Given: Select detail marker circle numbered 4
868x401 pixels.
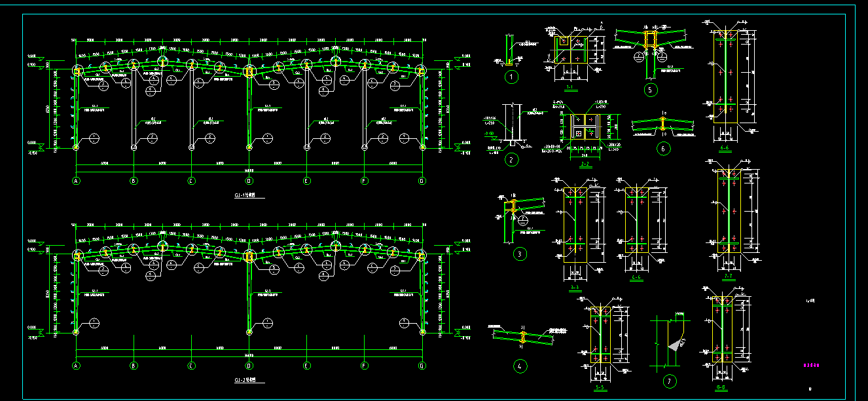Looking at the screenshot, I should pyautogui.click(x=520, y=366).
